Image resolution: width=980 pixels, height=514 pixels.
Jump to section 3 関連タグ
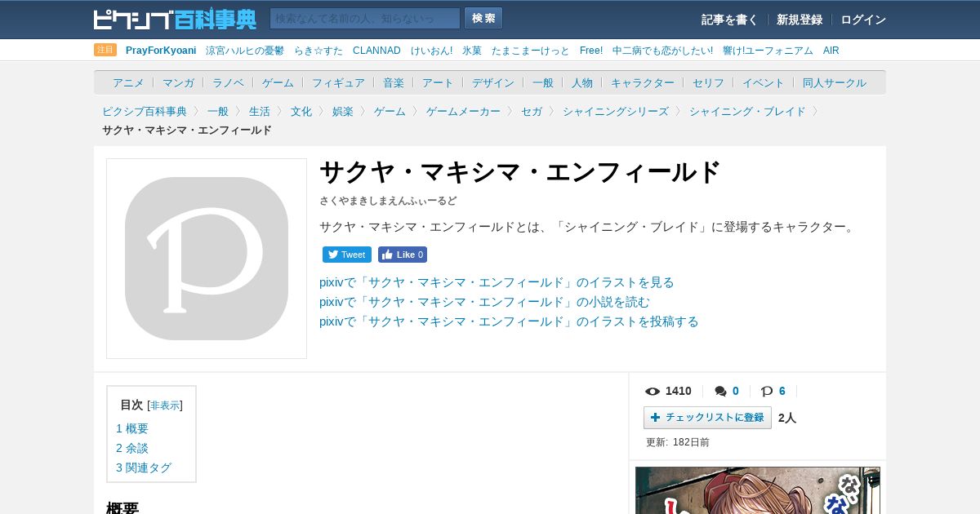(x=144, y=467)
